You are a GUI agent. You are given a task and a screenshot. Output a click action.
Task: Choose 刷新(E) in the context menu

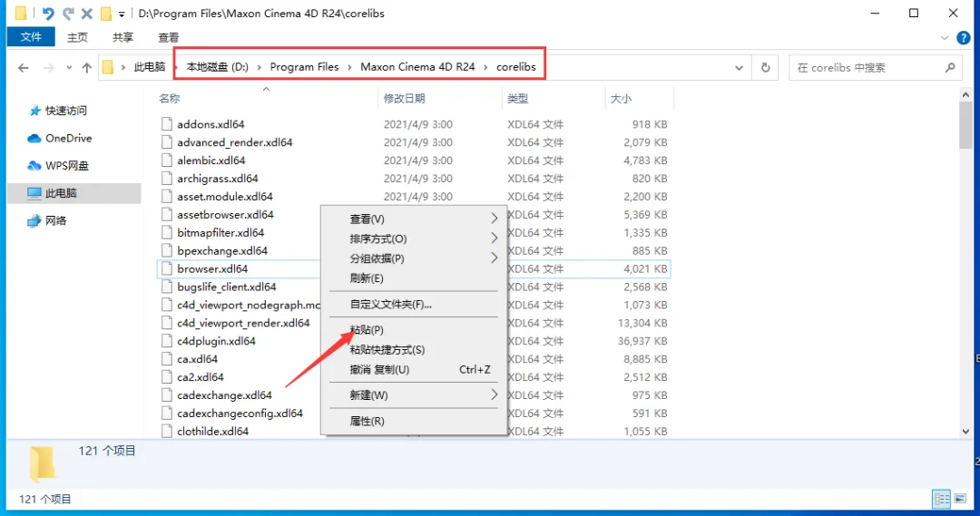(x=414, y=278)
